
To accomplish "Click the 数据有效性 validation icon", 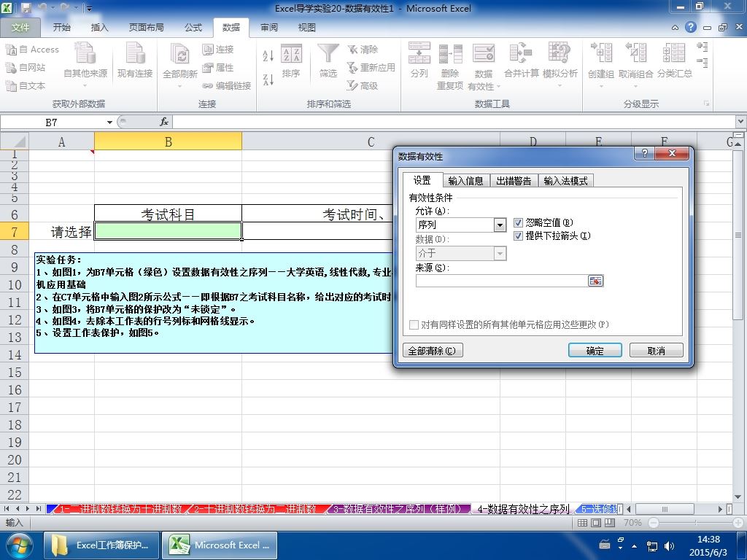I will (484, 54).
